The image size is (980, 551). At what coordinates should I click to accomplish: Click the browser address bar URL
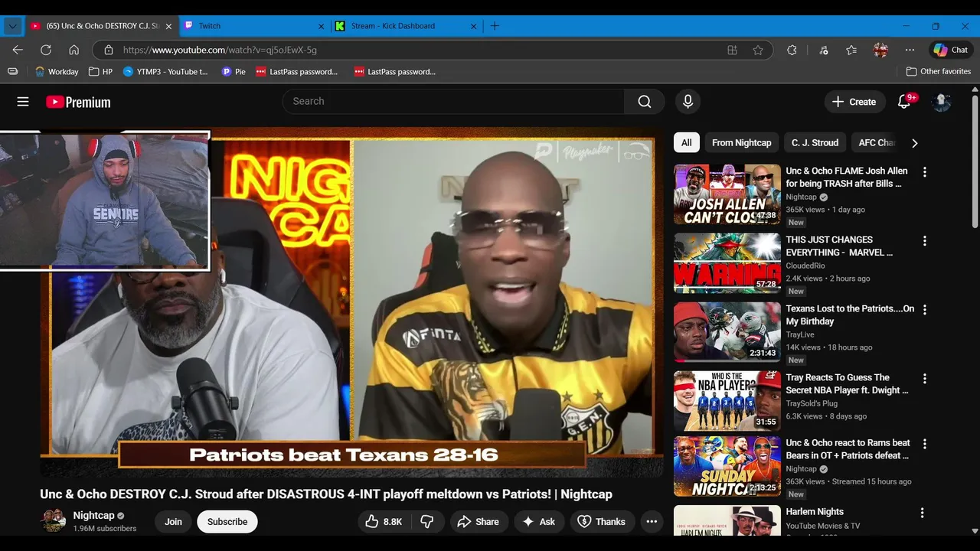220,50
